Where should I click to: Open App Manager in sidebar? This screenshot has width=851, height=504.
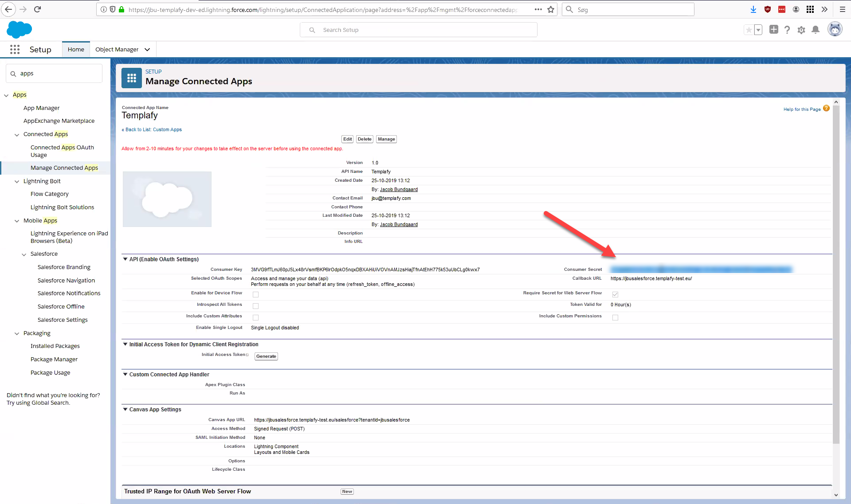(41, 108)
